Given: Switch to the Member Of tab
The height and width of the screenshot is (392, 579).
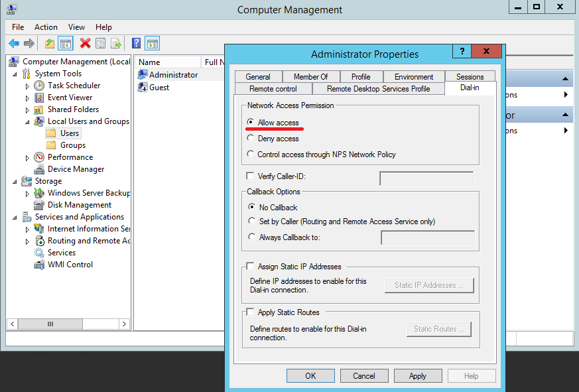Looking at the screenshot, I should [310, 77].
